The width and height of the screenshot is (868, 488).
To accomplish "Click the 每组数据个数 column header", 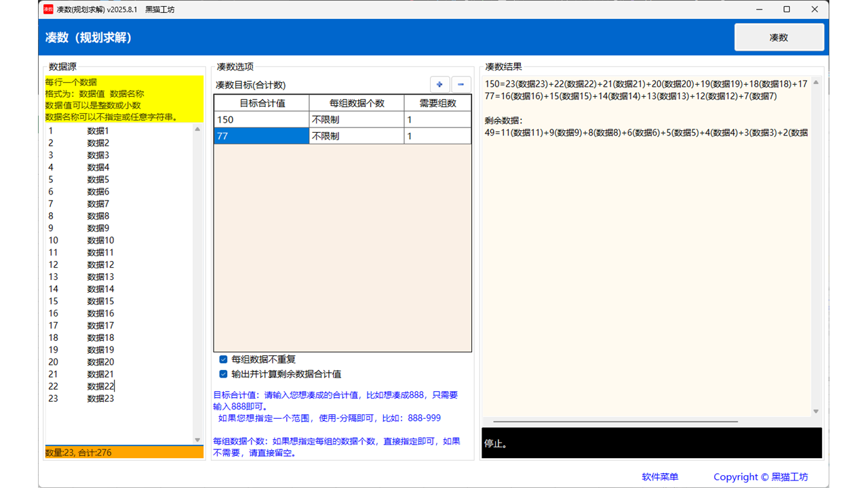I will [x=356, y=103].
